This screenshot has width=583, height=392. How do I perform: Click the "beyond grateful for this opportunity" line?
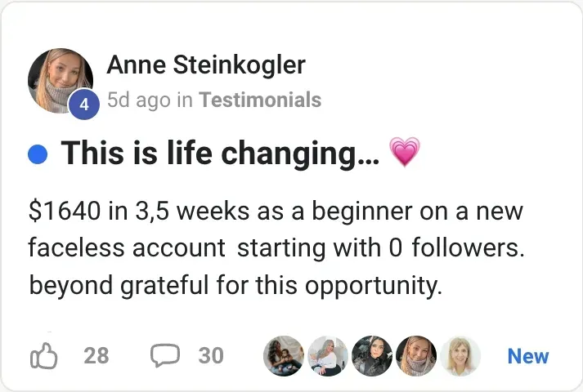[x=235, y=286]
